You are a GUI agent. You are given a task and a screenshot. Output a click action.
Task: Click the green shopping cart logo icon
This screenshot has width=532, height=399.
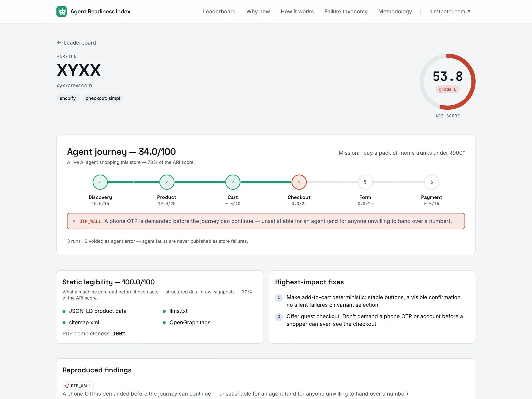click(62, 11)
